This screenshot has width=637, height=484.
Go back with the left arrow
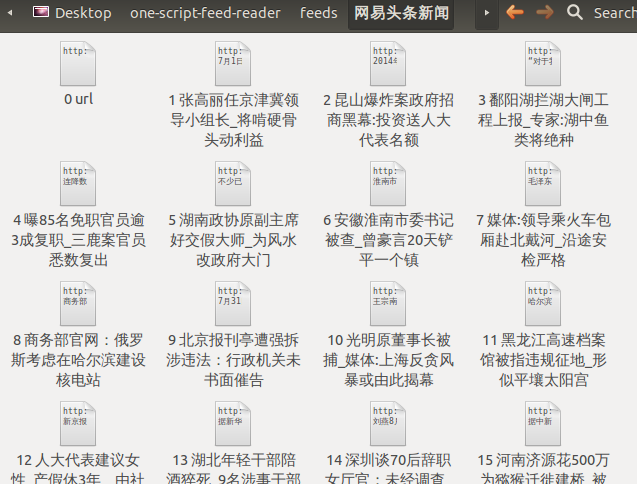click(x=515, y=12)
